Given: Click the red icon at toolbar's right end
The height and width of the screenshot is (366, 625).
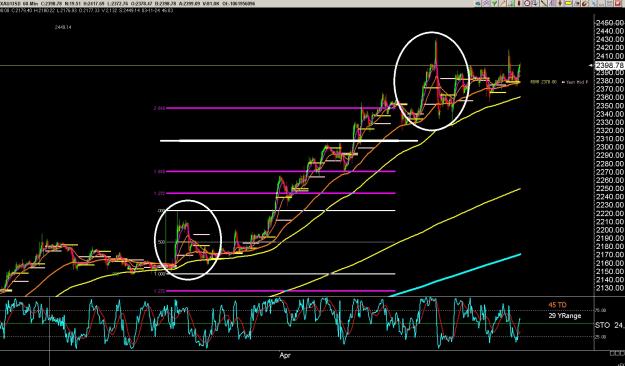Looking at the screenshot, I should tap(619, 3).
